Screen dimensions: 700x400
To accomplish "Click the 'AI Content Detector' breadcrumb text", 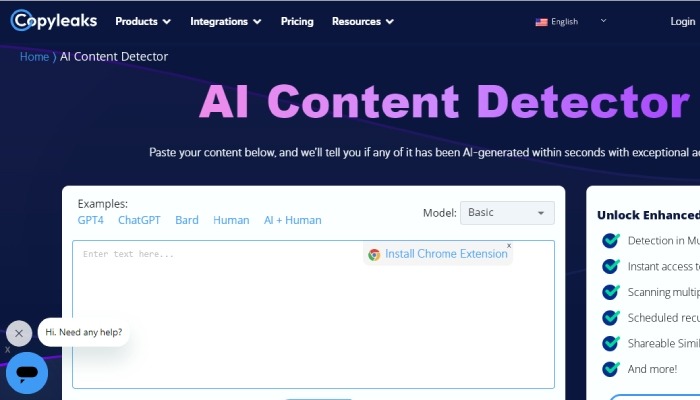I will [x=114, y=57].
